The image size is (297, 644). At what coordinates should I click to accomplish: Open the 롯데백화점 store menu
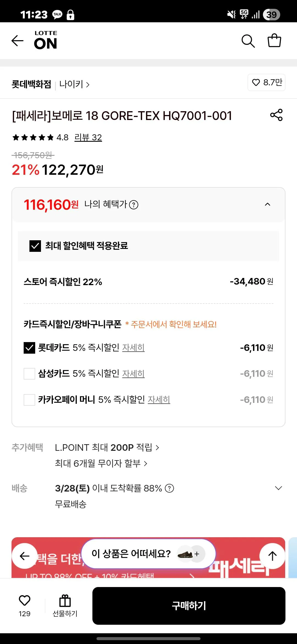(32, 85)
